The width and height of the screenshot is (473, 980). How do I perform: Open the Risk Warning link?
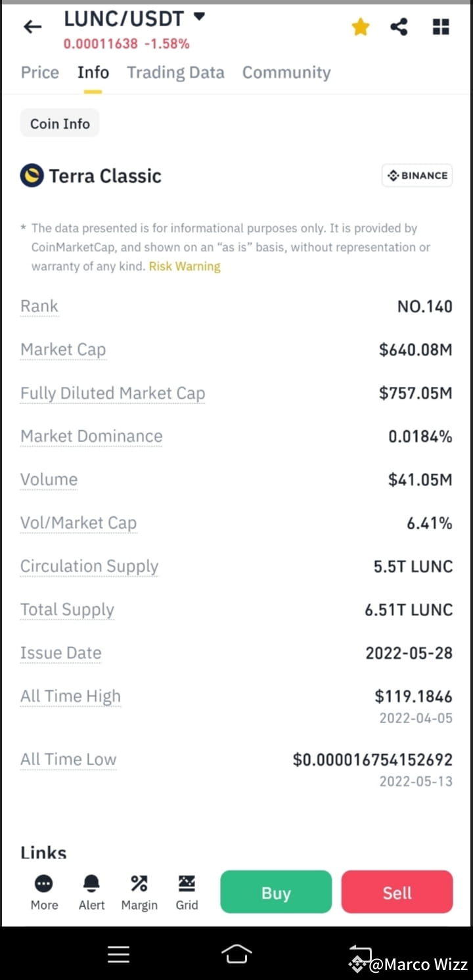(x=185, y=266)
